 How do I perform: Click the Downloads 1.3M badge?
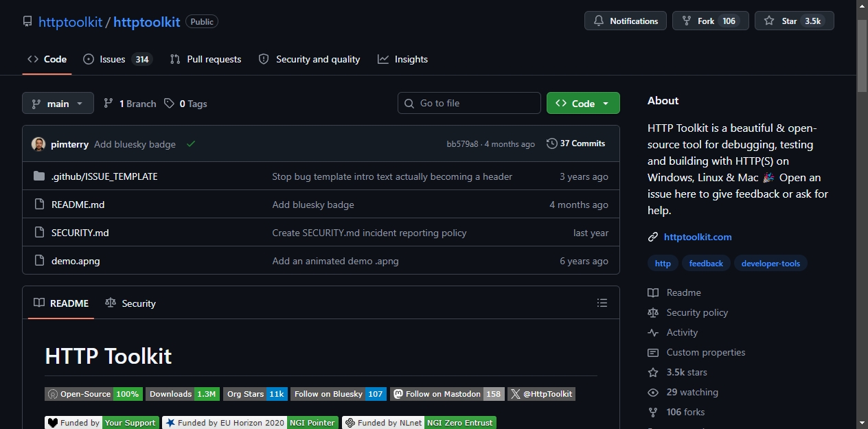tap(183, 394)
